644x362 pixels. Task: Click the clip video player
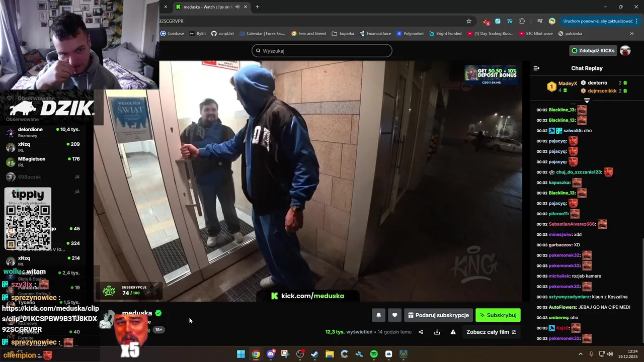[x=308, y=181]
